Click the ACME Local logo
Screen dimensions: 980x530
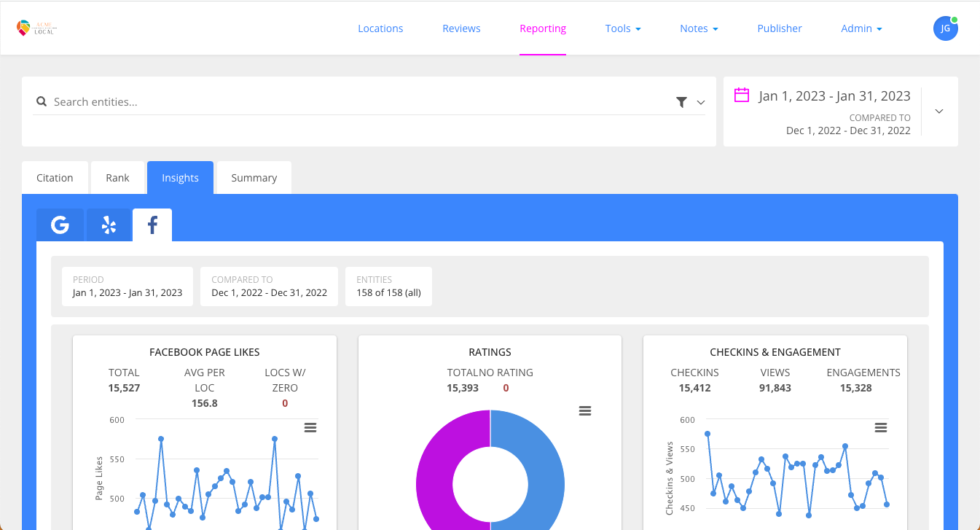pos(36,28)
